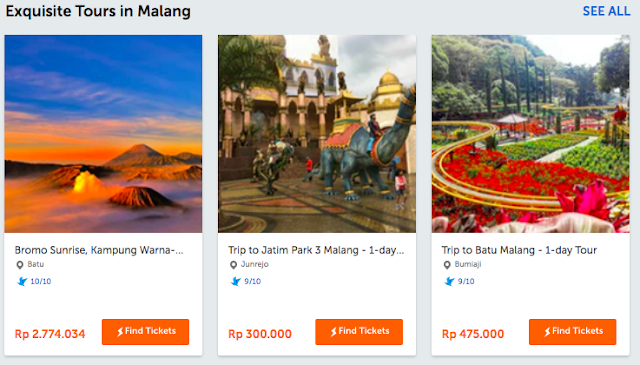Select the Rp 300.000 price
The width and height of the screenshot is (640, 365).
pyautogui.click(x=260, y=334)
